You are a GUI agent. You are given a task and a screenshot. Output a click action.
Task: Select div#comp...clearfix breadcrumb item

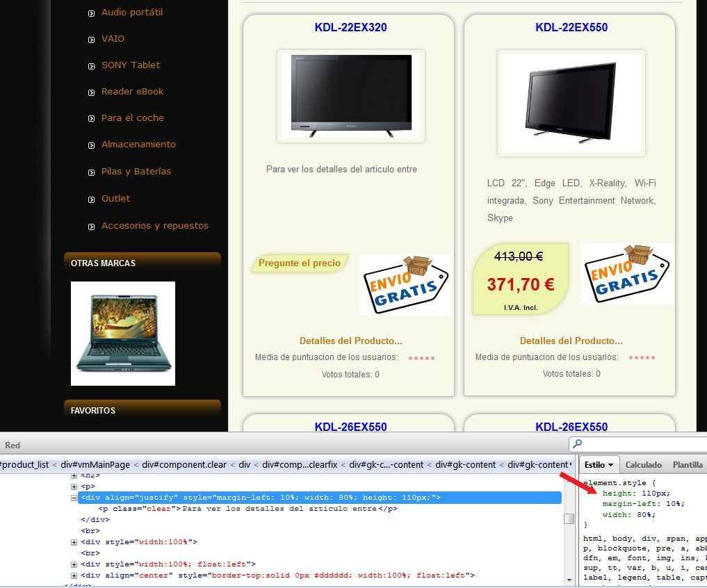300,464
